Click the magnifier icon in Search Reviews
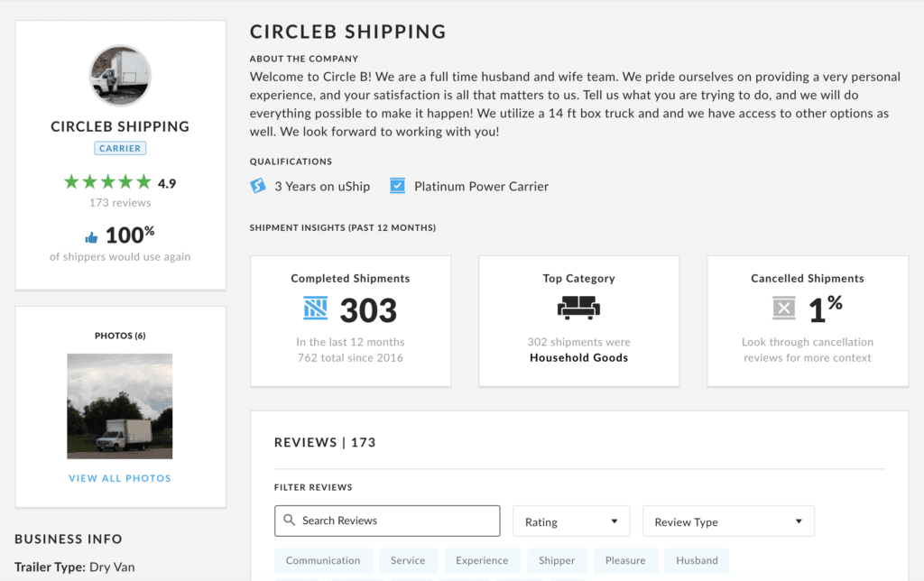Image resolution: width=924 pixels, height=581 pixels. (x=290, y=521)
